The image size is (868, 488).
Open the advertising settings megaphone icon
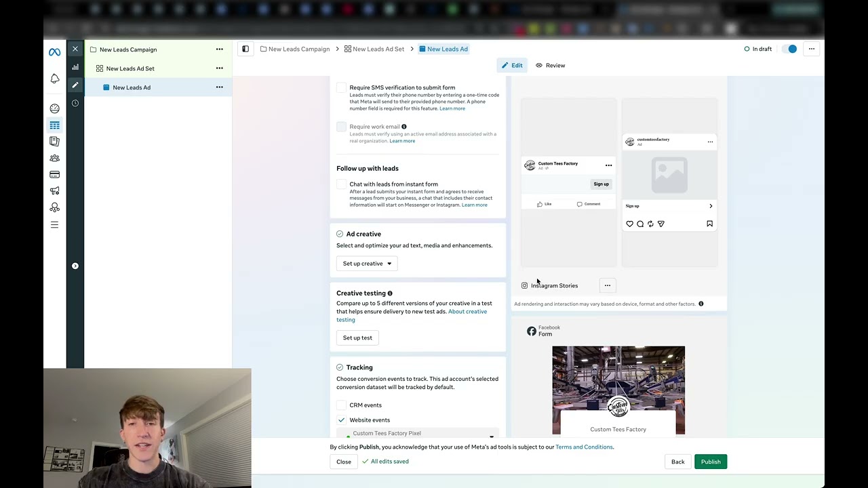tap(54, 191)
